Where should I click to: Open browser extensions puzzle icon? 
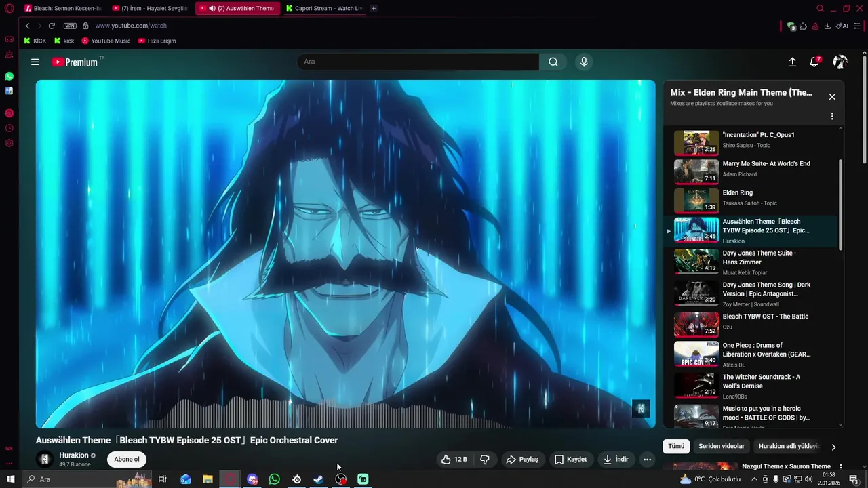[803, 26]
